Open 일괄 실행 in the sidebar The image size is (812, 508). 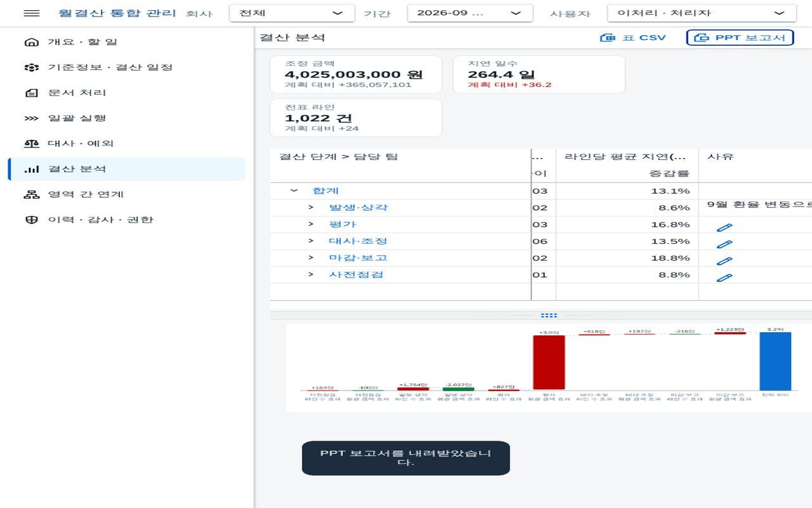[127, 118]
